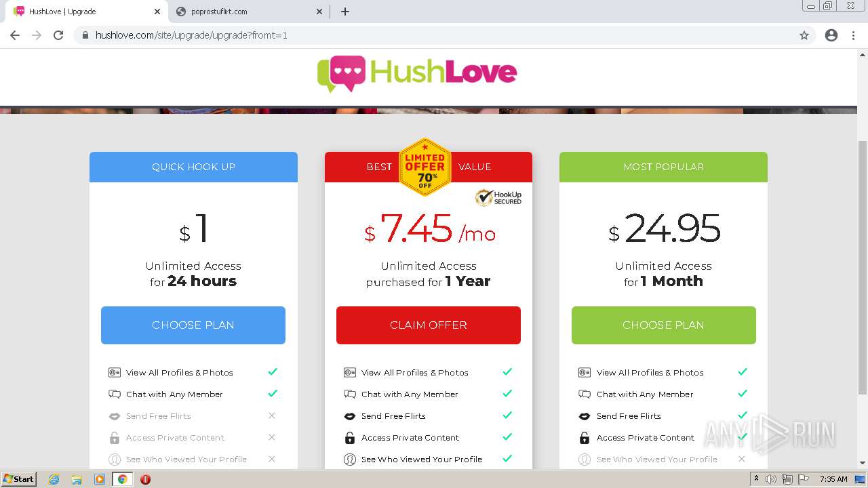Bookmark this page with the star icon
This screenshot has width=868, height=488.
point(804,35)
